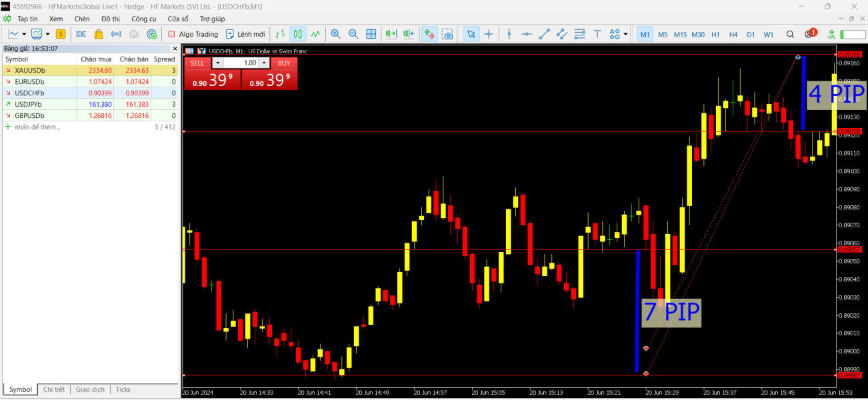The width and height of the screenshot is (868, 400).
Task: Open the shapes objects icon
Action: [x=615, y=34]
